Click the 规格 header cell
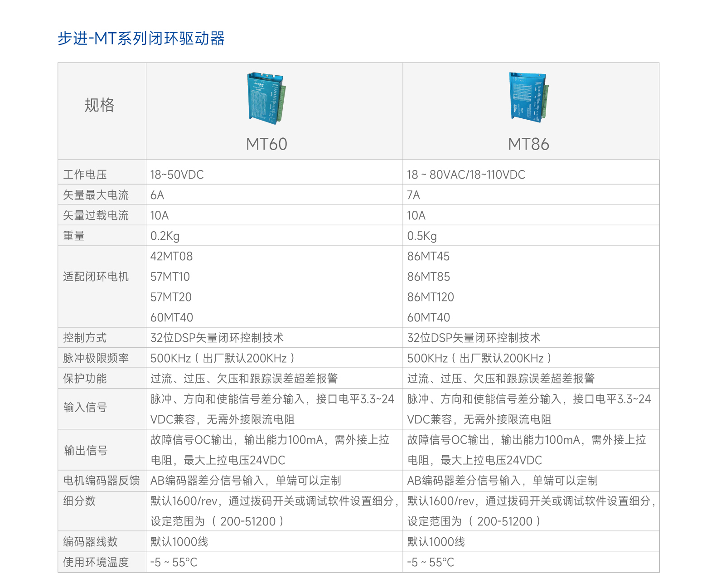This screenshot has width=716, height=588. (x=100, y=105)
